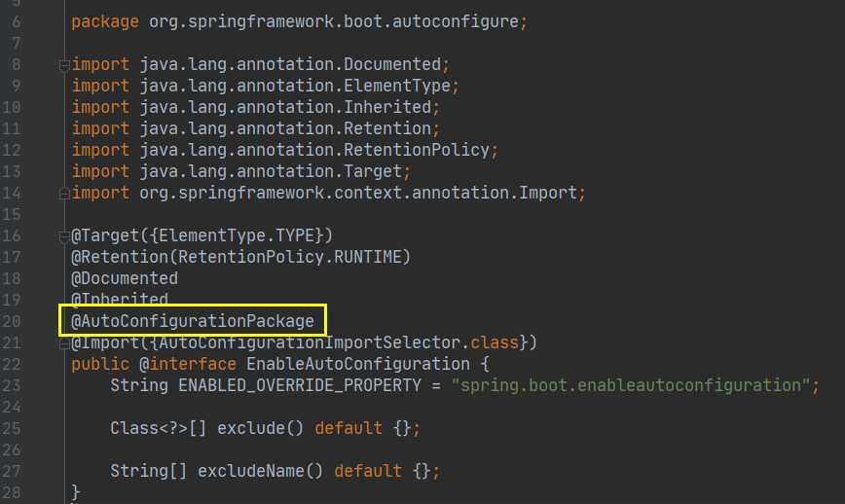Viewport: 845px width, 504px height.
Task: Click the exclude() method declaration
Action: [x=260, y=428]
